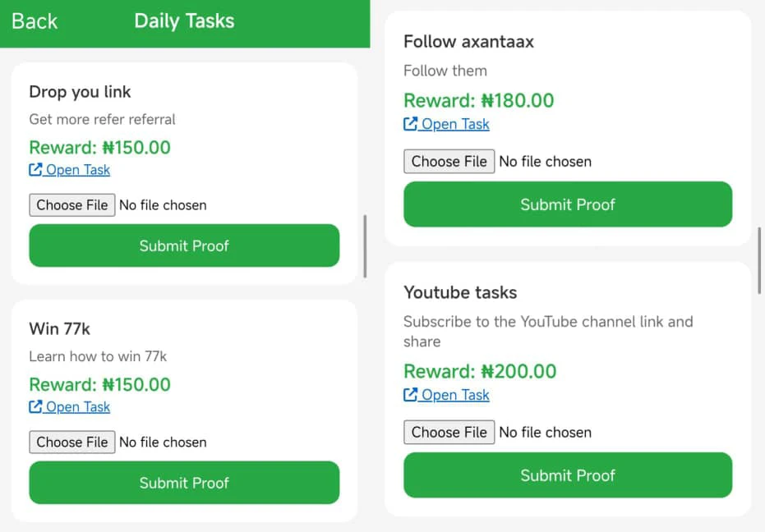Choose File for Drop you link proof

[72, 204]
